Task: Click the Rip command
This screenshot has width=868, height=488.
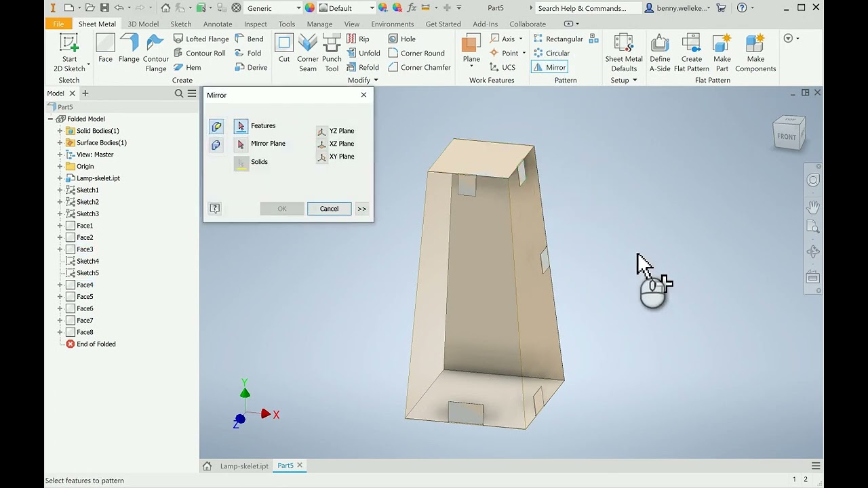Action: (358, 39)
